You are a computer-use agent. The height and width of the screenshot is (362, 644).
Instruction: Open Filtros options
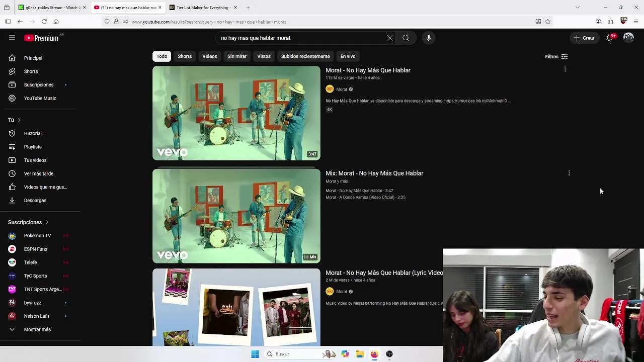556,56
